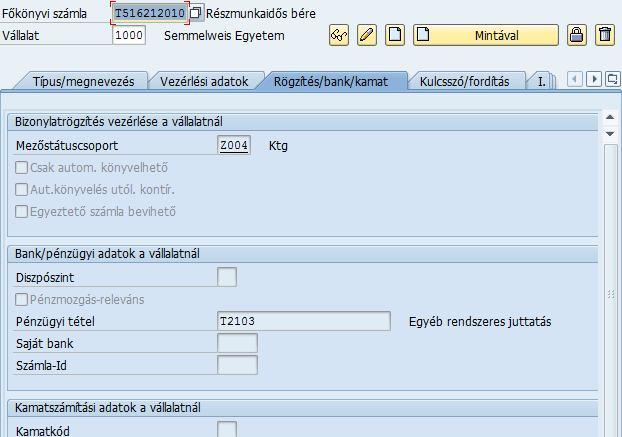Select the Rögzítés/bank/kamat tab
The height and width of the screenshot is (437, 622).
point(331,81)
